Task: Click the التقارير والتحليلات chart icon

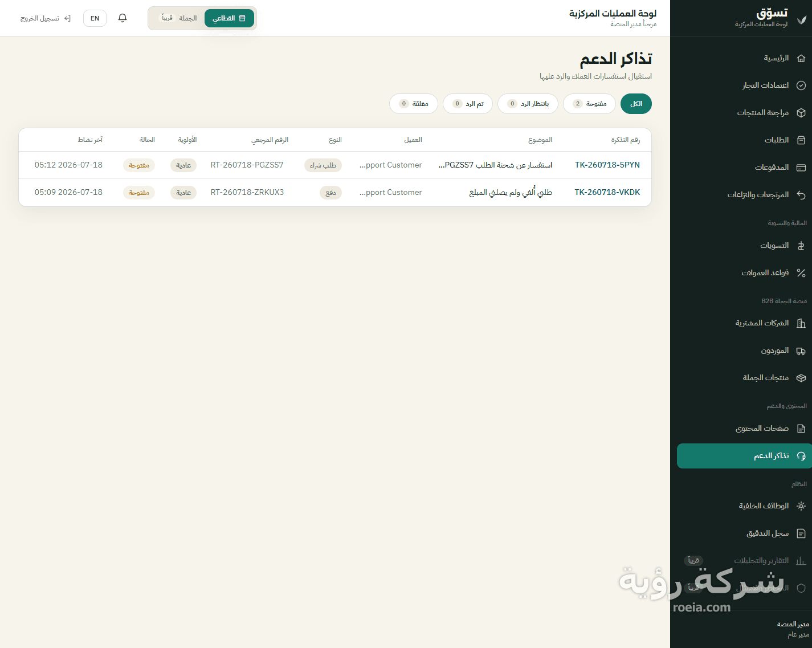Action: 801,561
